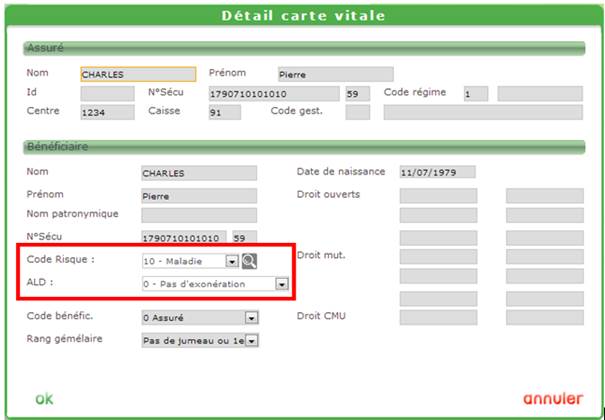The height and width of the screenshot is (420, 605).
Task: Click the ALD label
Action: (39, 282)
